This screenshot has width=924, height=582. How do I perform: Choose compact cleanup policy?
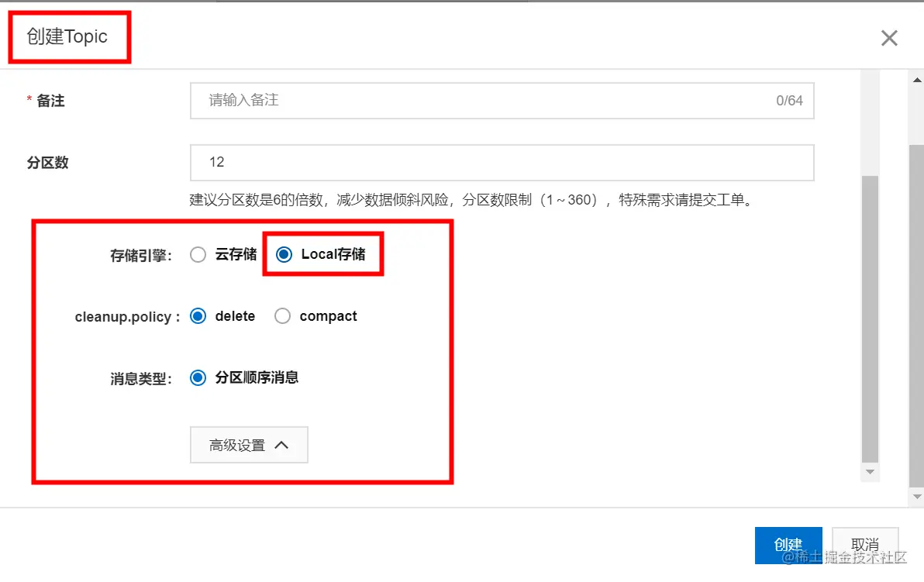[x=282, y=316]
